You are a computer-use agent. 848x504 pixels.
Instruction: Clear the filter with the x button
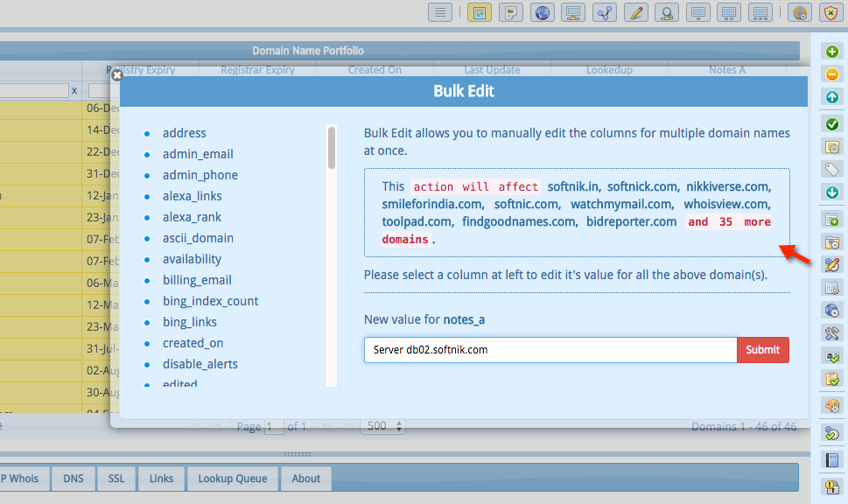pos(74,91)
